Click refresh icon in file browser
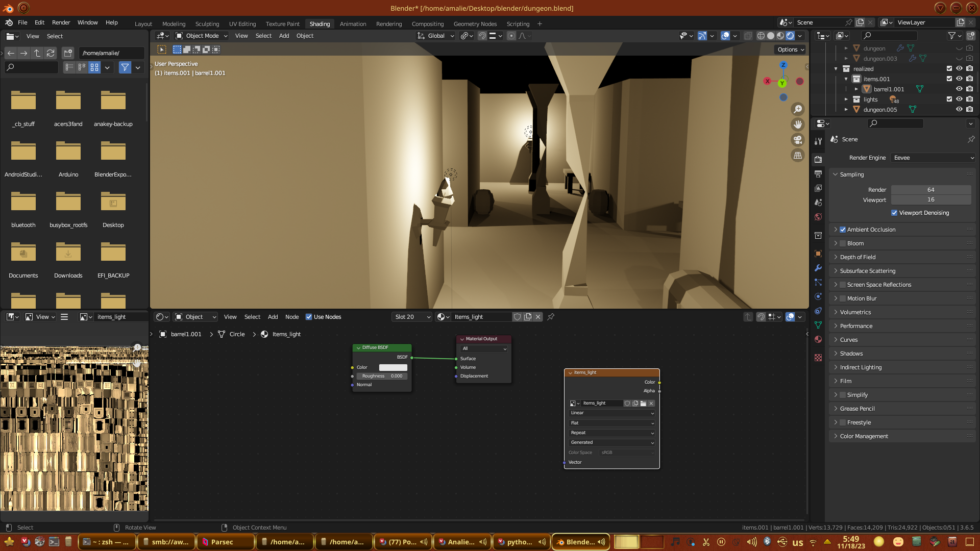This screenshot has height=551, width=980. click(50, 53)
